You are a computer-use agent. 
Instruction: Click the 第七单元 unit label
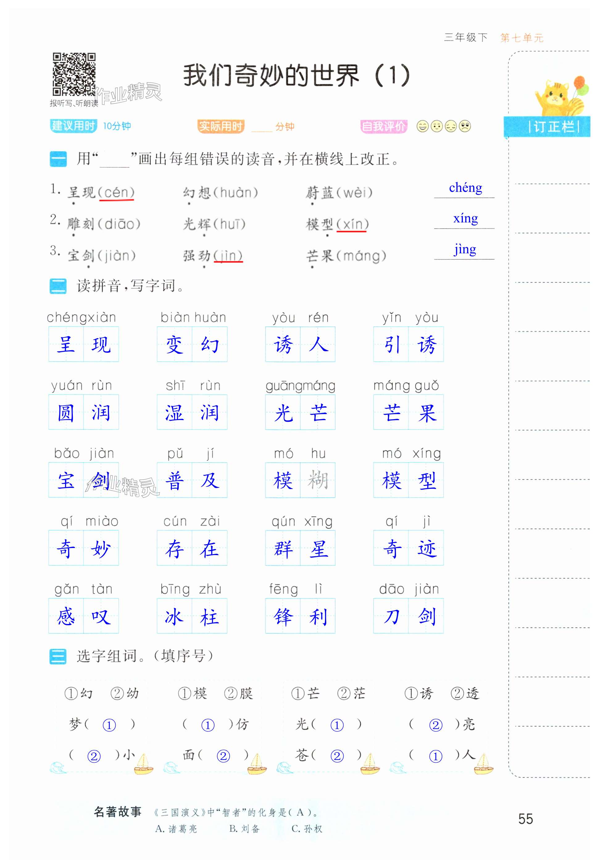tap(522, 38)
